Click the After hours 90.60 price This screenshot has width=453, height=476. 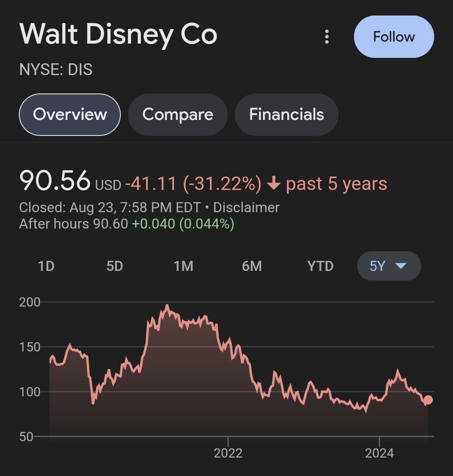click(110, 224)
